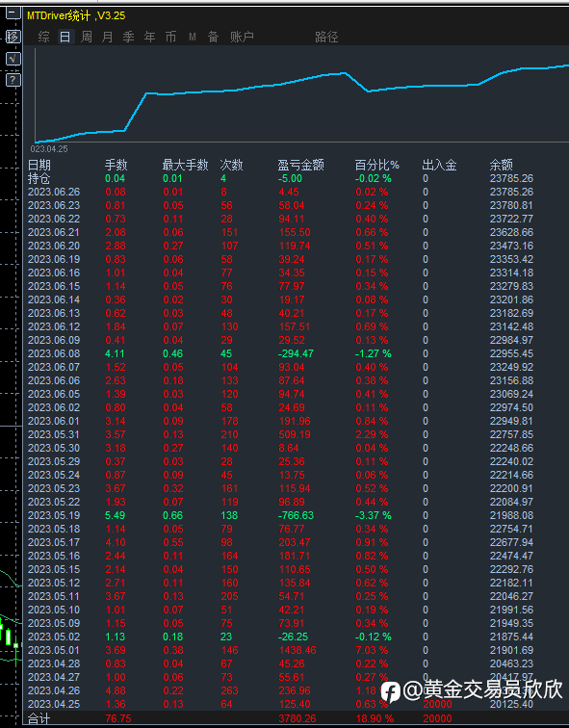Viewport: 569px width, 728px height.
Task: Toggle the √ checkmark icon in left strip
Action: [x=13, y=58]
